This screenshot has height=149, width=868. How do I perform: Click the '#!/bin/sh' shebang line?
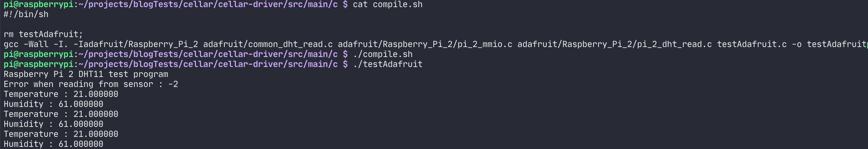[26, 15]
